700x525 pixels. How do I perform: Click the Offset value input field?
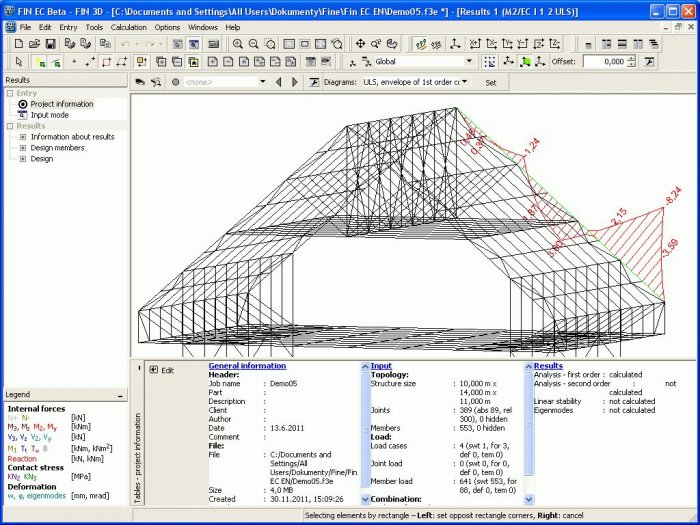[602, 62]
